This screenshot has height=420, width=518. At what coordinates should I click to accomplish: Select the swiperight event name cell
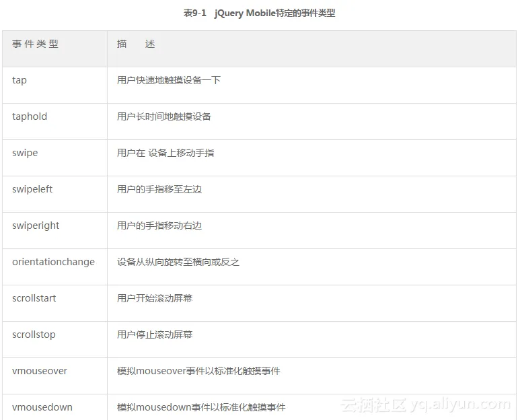point(55,231)
